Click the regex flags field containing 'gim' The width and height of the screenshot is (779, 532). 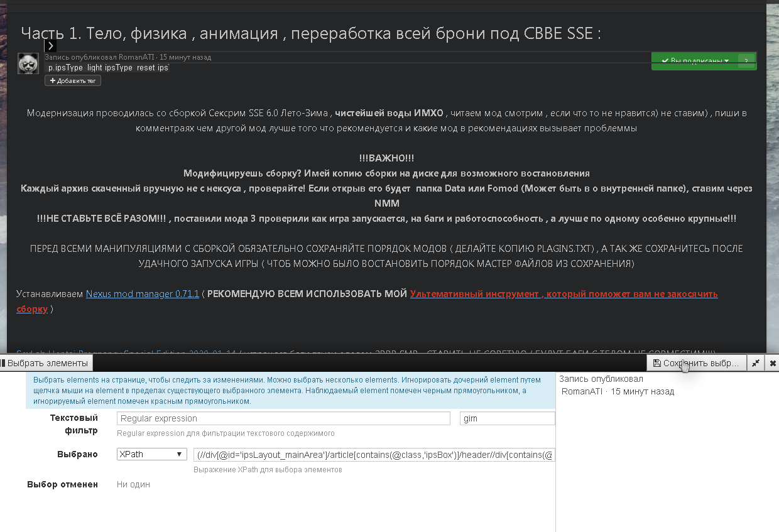click(x=507, y=418)
